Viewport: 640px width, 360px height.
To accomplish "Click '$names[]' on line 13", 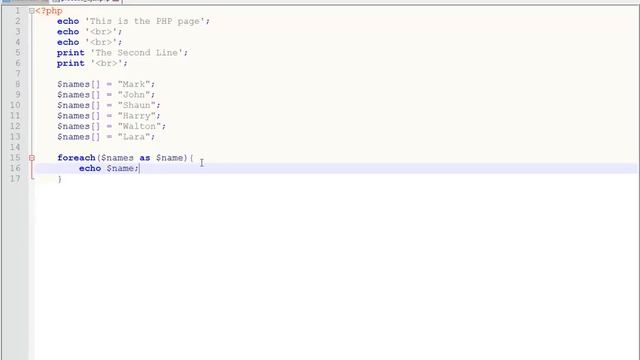I will [x=79, y=137].
